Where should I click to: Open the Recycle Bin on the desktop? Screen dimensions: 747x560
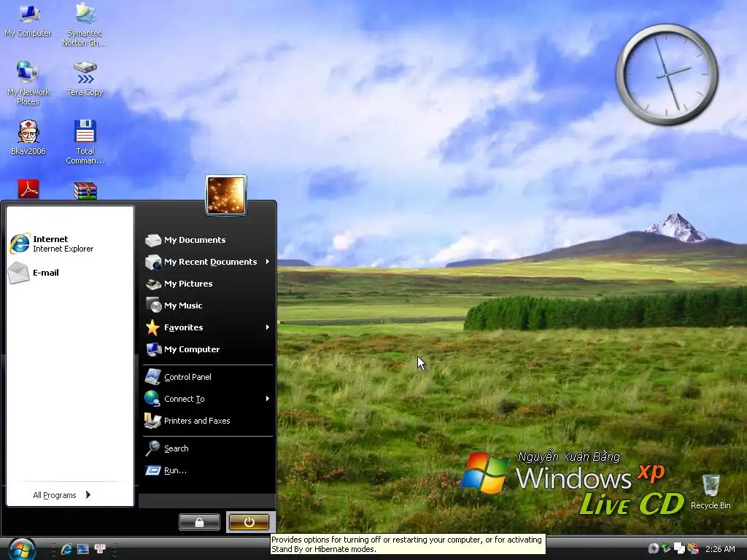(x=711, y=492)
